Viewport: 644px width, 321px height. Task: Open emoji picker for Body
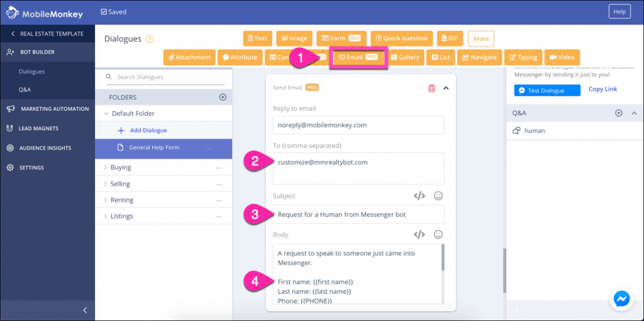pyautogui.click(x=438, y=235)
